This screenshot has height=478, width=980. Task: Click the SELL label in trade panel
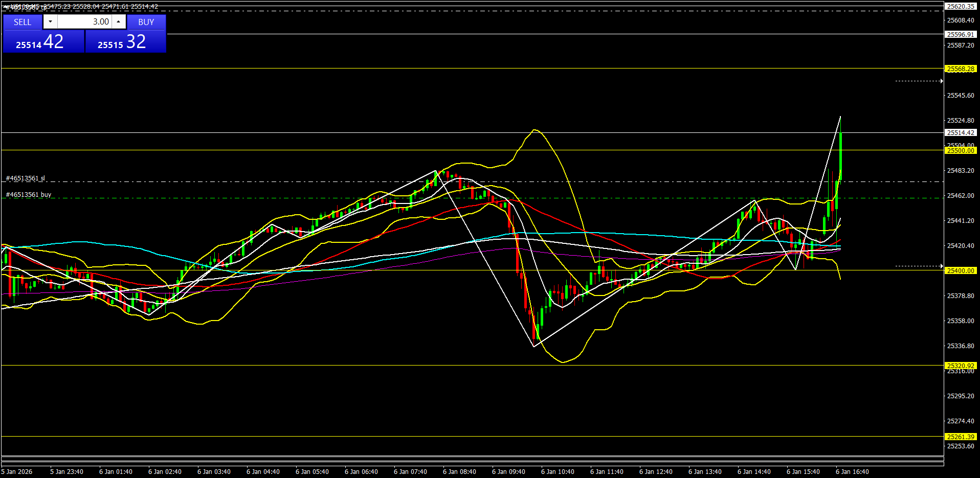[x=23, y=22]
